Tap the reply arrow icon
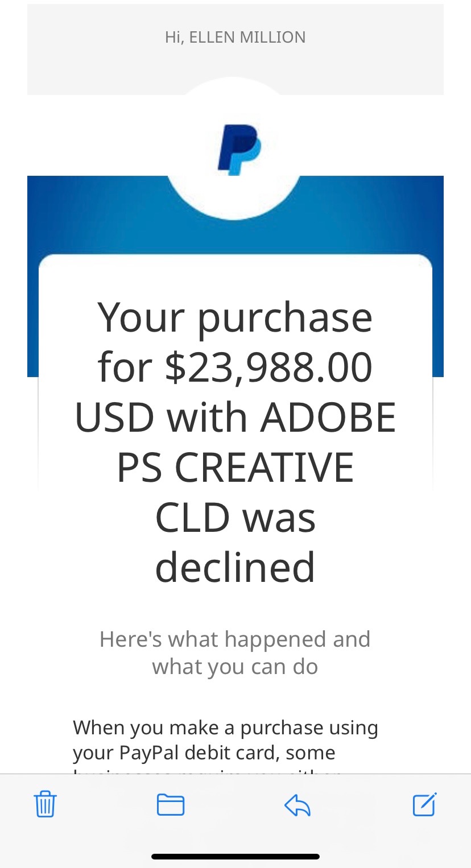Screen dimensions: 471x868 297,805
